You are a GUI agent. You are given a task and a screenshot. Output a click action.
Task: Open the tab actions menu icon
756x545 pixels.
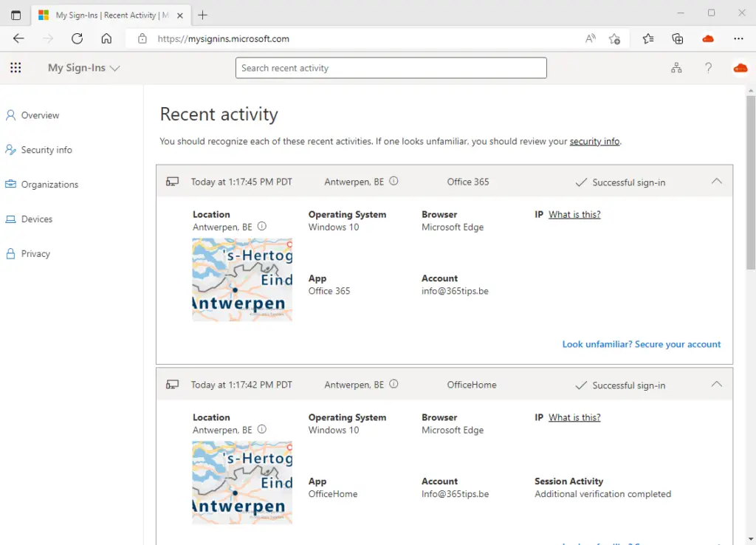coord(16,15)
